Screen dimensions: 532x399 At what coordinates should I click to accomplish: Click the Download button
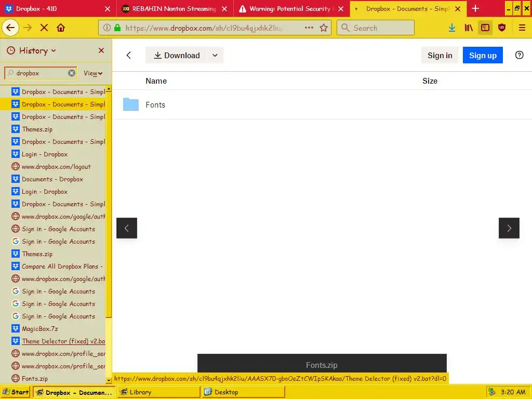[x=176, y=55]
